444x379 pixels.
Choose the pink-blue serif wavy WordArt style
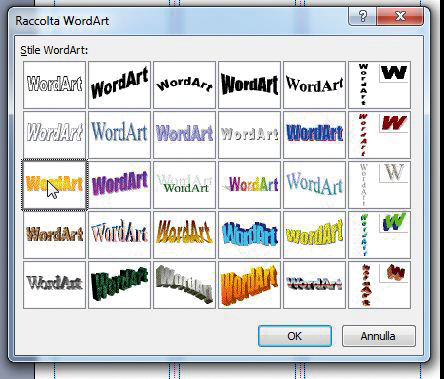[x=120, y=235]
